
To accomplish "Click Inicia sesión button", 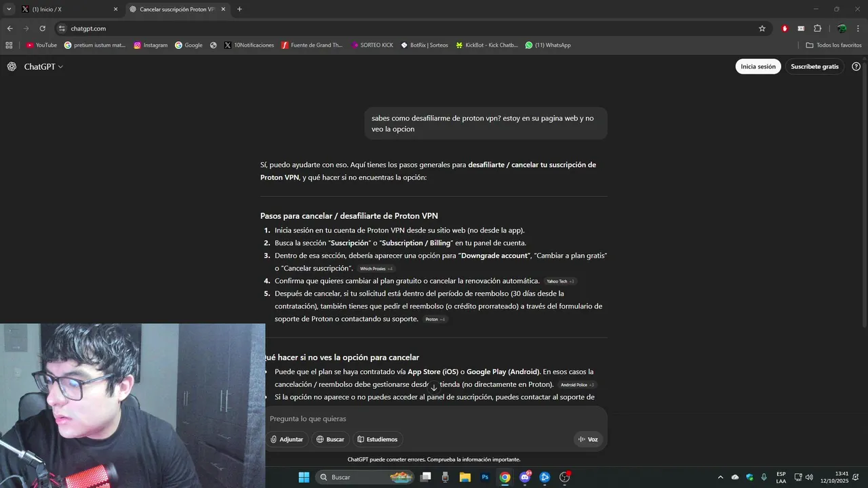I will point(758,66).
